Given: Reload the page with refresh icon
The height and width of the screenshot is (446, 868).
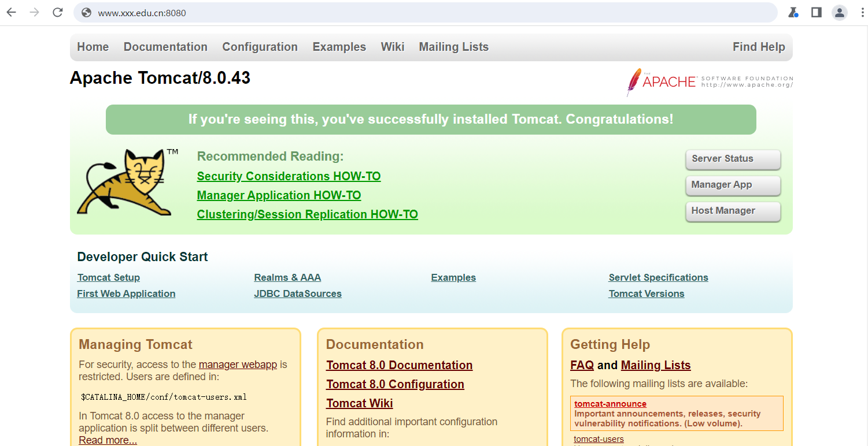Looking at the screenshot, I should [58, 12].
